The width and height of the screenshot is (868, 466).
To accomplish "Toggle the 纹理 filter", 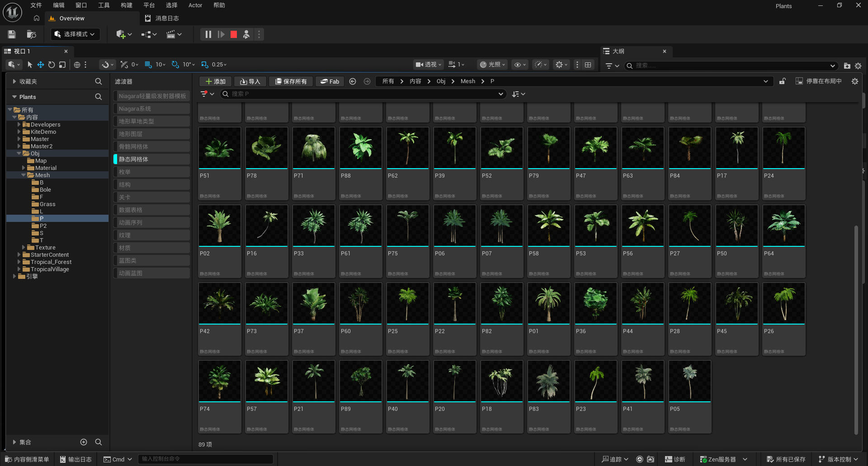I will (x=151, y=235).
